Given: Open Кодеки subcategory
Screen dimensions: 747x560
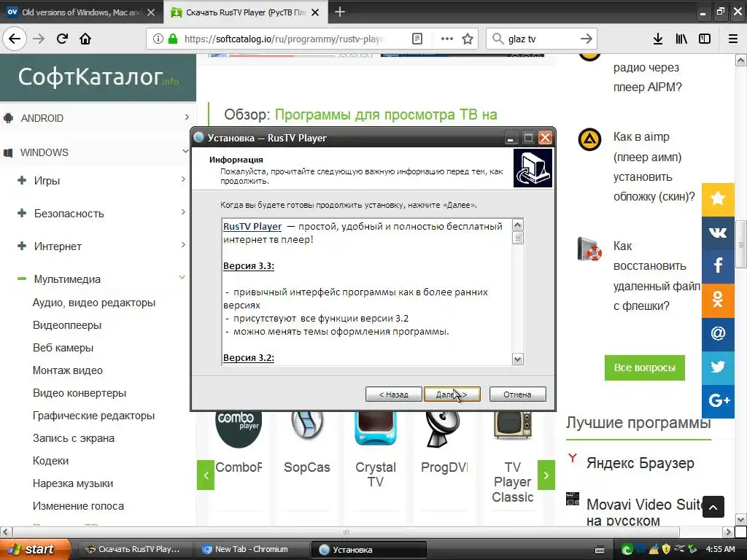Looking at the screenshot, I should point(50,461).
